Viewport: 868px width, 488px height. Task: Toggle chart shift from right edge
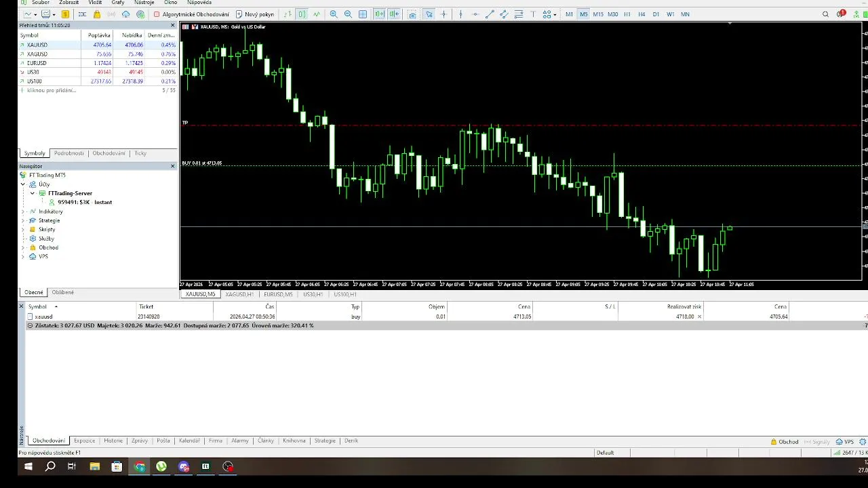(394, 14)
